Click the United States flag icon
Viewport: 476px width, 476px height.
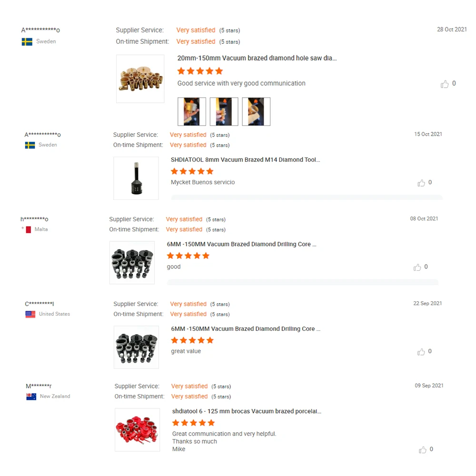(x=30, y=315)
